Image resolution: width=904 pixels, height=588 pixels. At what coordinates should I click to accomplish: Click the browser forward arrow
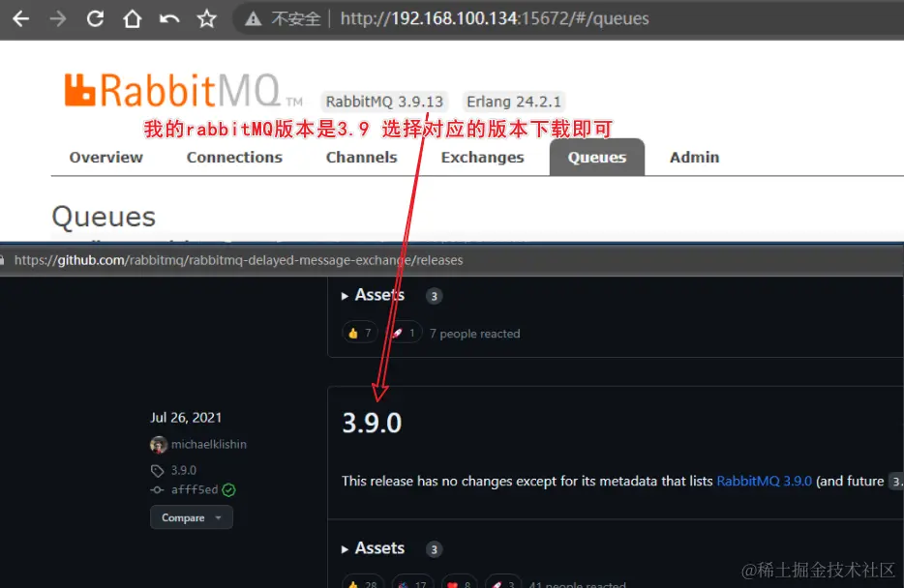pos(58,19)
